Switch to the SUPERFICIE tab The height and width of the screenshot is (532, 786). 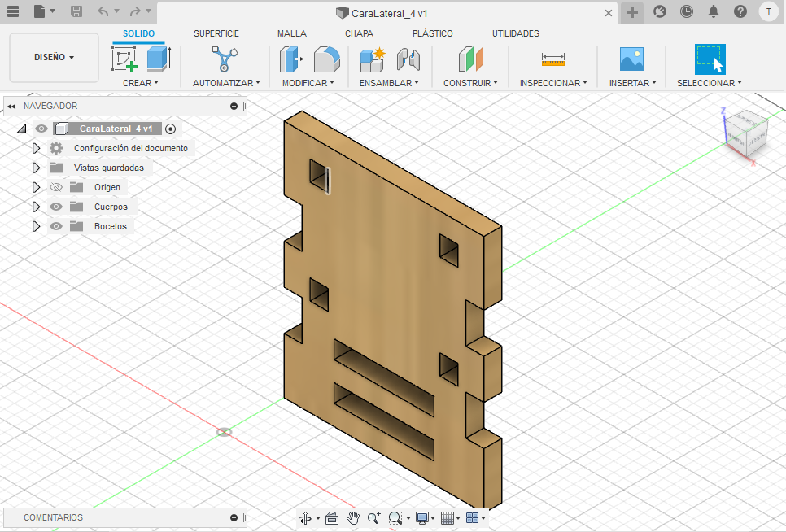pyautogui.click(x=216, y=33)
